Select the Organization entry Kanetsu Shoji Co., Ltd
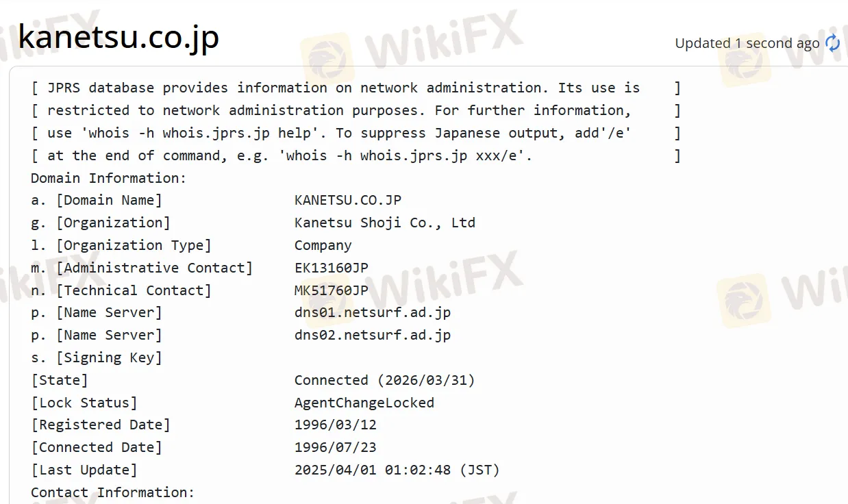Image resolution: width=848 pixels, height=504 pixels. 384,223
